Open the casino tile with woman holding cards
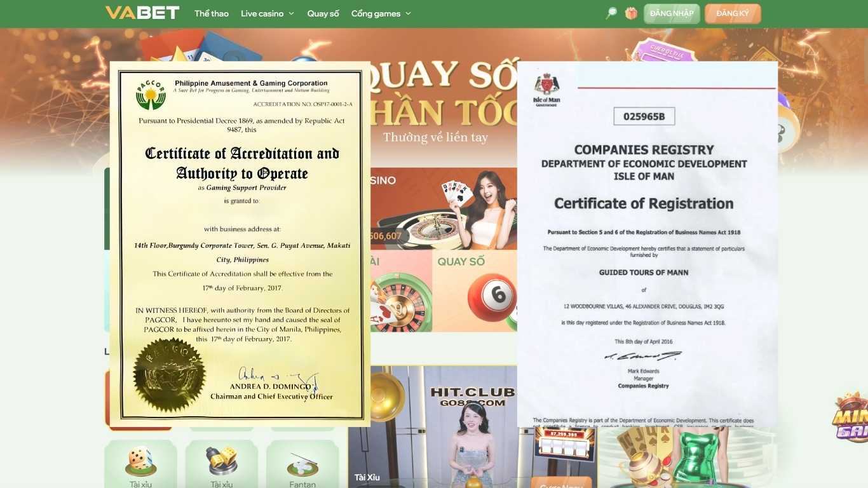This screenshot has height=488, width=868. coord(444,208)
